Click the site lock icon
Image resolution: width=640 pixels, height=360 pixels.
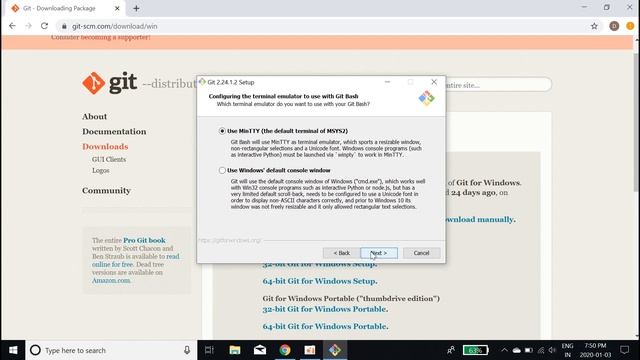(64, 26)
